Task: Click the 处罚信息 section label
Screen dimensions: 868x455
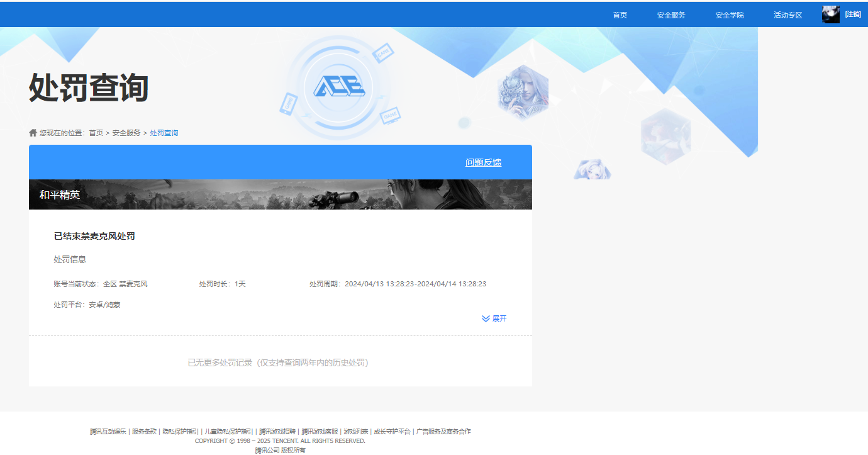Action: click(70, 259)
